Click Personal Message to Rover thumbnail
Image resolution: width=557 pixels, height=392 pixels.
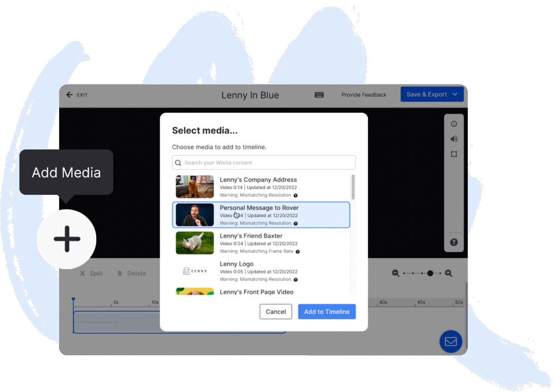pyautogui.click(x=194, y=215)
